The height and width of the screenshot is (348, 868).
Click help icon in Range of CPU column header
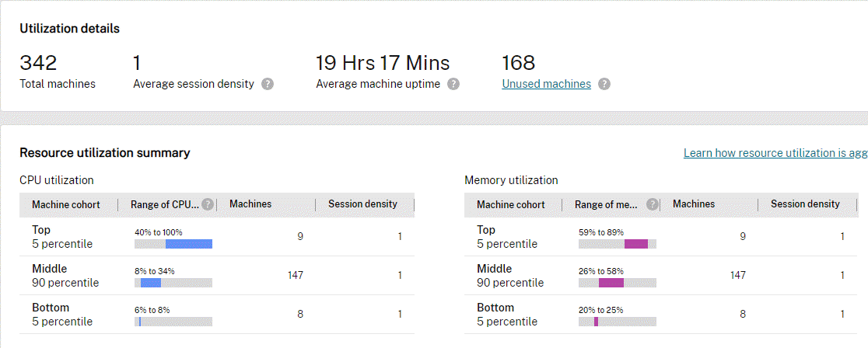pyautogui.click(x=208, y=204)
